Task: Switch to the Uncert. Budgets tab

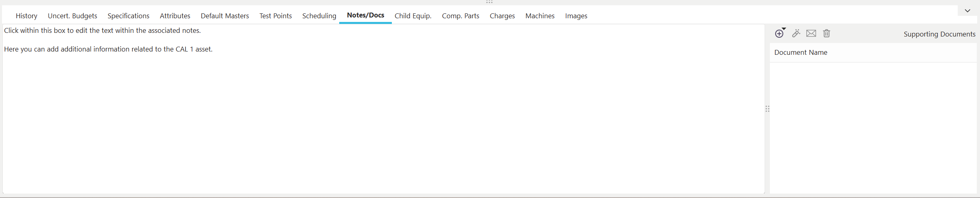Action: [x=72, y=16]
